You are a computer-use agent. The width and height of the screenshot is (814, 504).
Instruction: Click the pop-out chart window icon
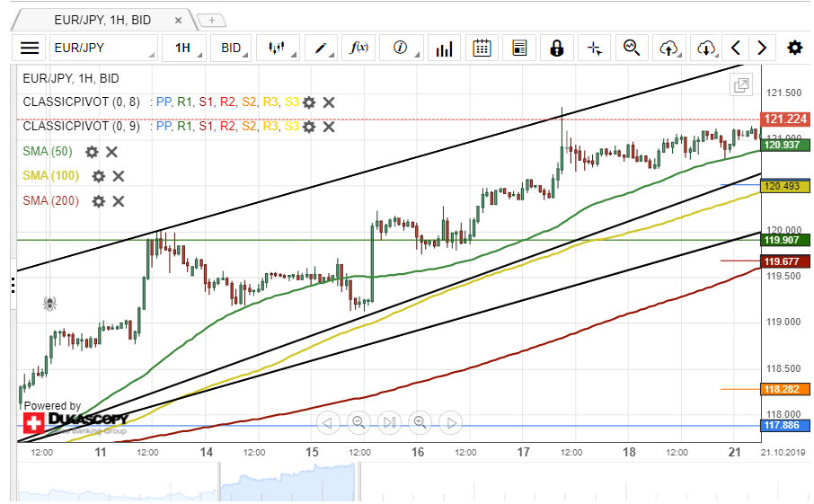click(741, 84)
